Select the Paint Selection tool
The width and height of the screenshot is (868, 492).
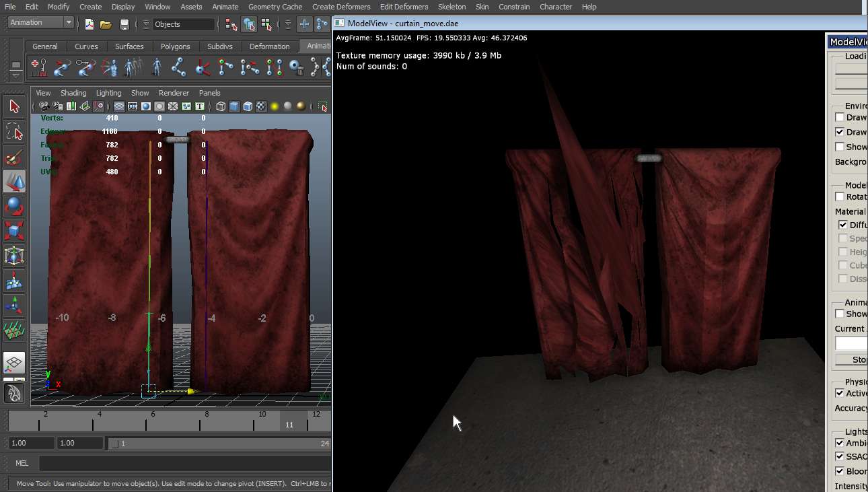point(14,157)
